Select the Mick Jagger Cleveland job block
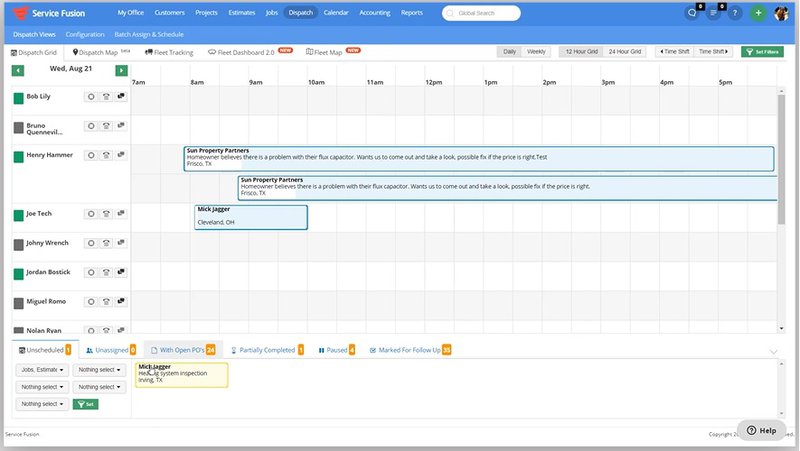 251,217
